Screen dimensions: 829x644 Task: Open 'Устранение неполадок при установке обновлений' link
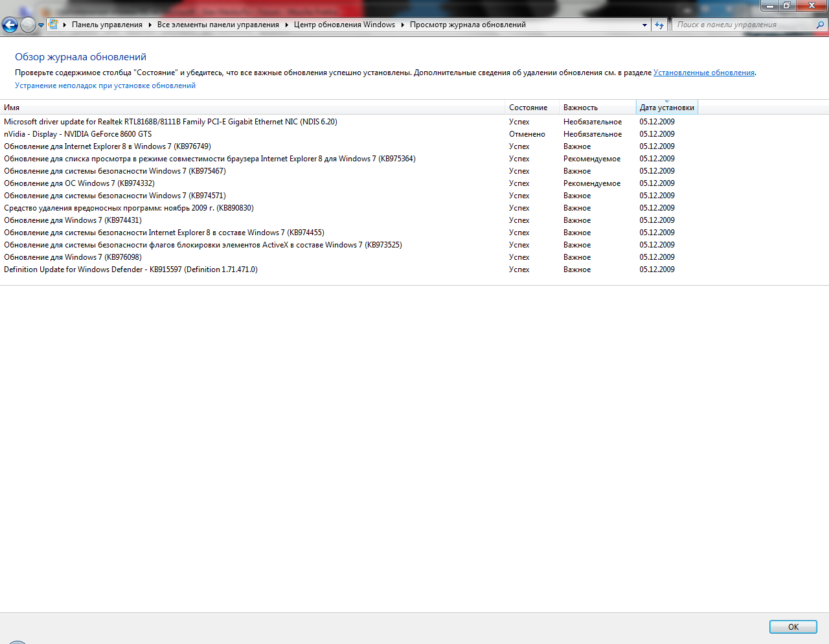[x=105, y=86]
